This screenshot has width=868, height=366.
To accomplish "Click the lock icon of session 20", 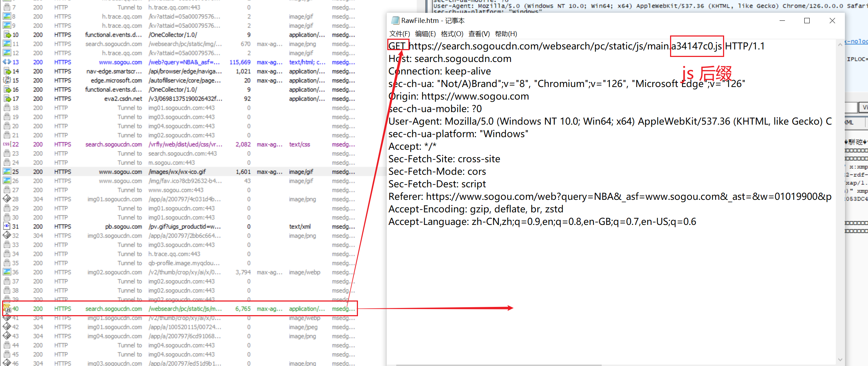I will pos(7,126).
